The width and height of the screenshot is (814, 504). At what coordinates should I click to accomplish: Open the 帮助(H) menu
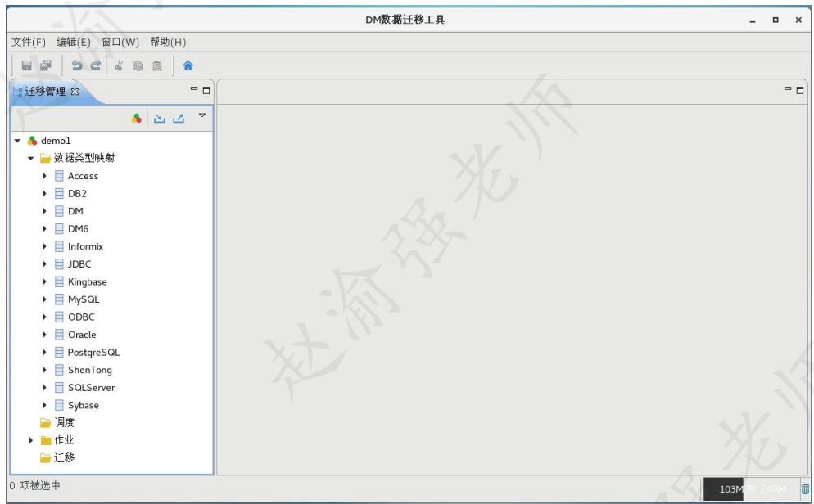(x=168, y=42)
